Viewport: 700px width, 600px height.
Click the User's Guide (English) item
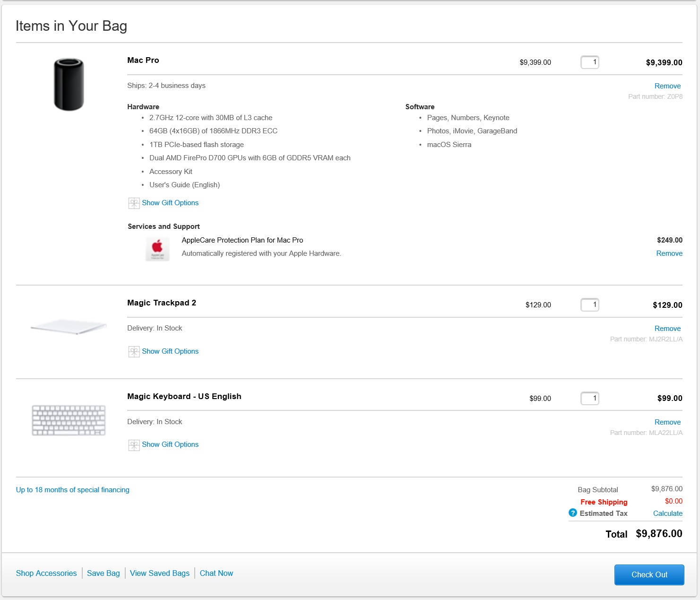(184, 185)
